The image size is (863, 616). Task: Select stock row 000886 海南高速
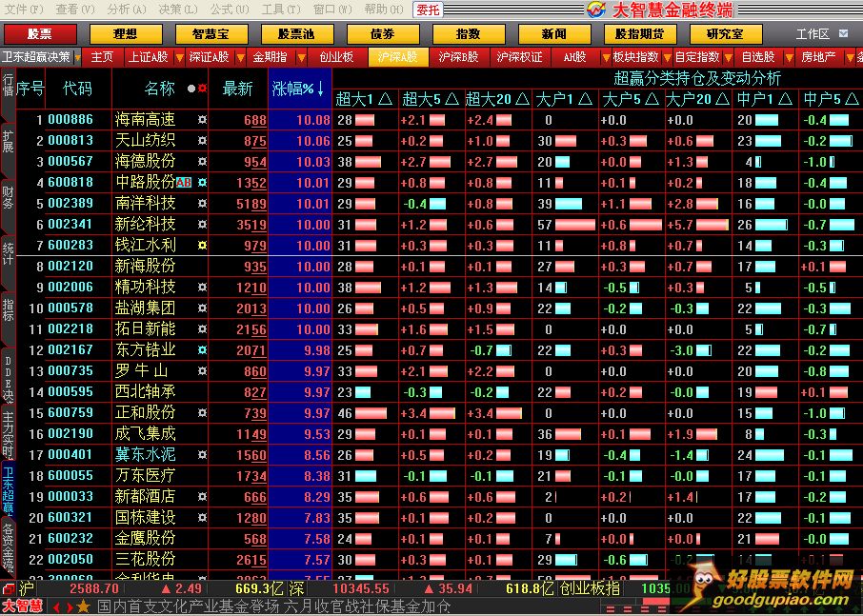[x=440, y=119]
